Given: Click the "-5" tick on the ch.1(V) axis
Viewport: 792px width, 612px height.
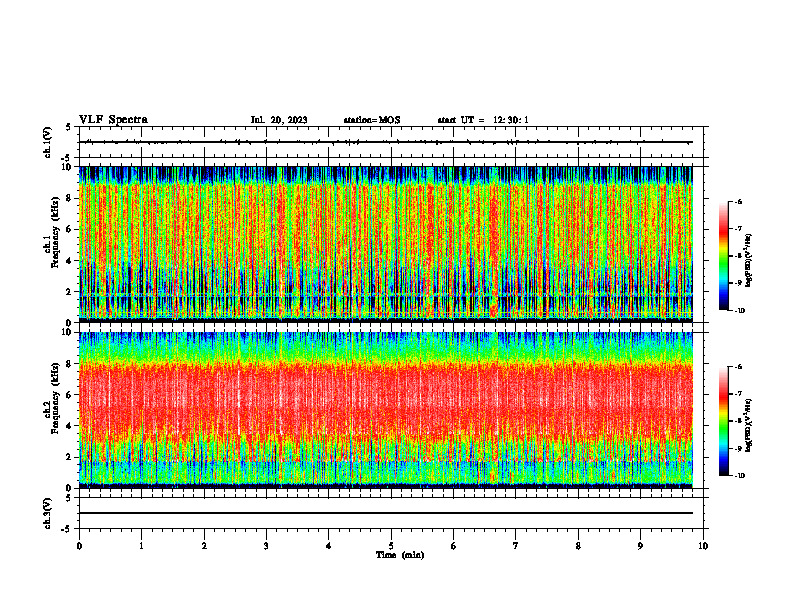Looking at the screenshot, I should pyautogui.click(x=67, y=158).
